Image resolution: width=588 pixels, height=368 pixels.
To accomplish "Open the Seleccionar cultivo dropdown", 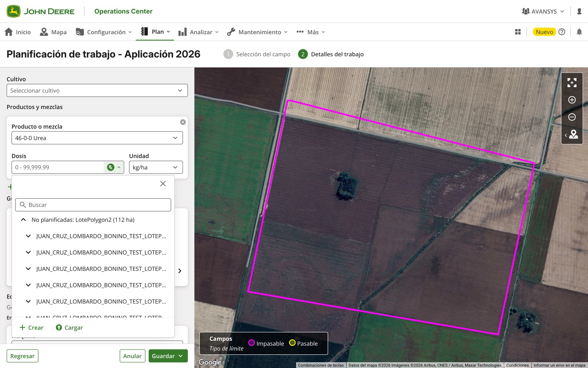I will pyautogui.click(x=97, y=91).
